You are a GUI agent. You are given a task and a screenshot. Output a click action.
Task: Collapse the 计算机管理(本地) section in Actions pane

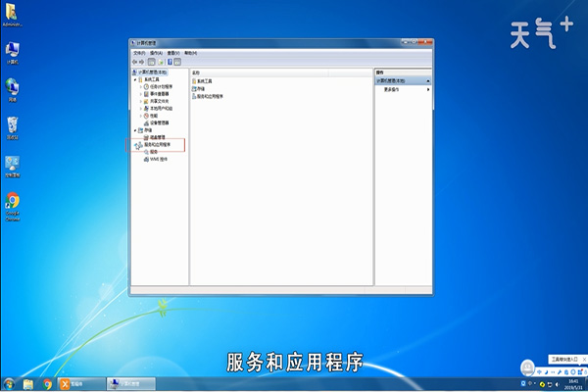pos(428,80)
